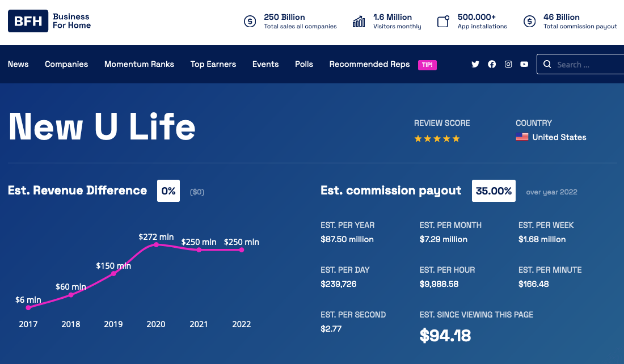The image size is (624, 364).
Task: Click the 2020 data point on revenue chart
Action: [x=156, y=244]
